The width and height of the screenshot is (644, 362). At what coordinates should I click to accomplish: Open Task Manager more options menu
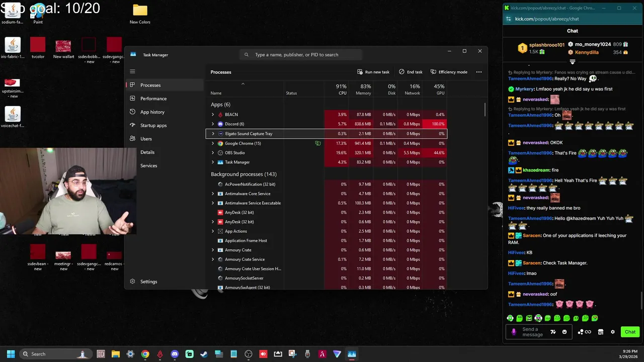[x=479, y=72]
